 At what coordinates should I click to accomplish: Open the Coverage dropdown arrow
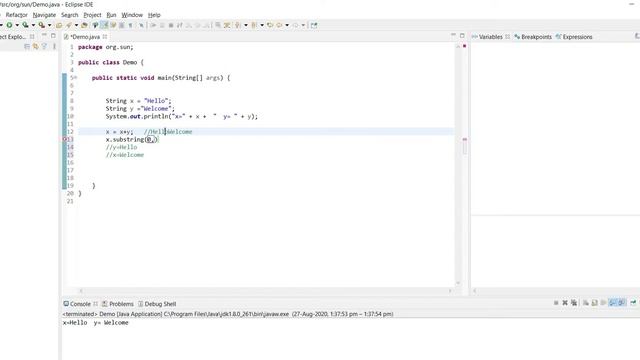tap(33, 25)
